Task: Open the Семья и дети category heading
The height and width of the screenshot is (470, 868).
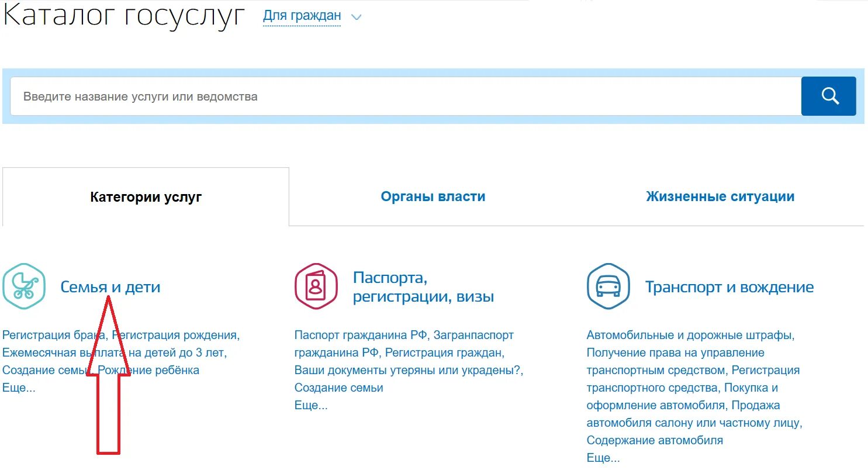Action: [110, 287]
